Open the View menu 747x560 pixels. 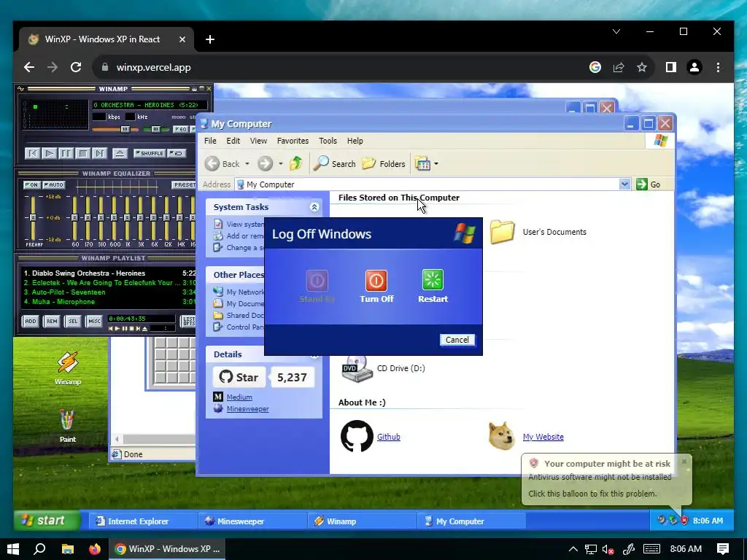pyautogui.click(x=258, y=141)
